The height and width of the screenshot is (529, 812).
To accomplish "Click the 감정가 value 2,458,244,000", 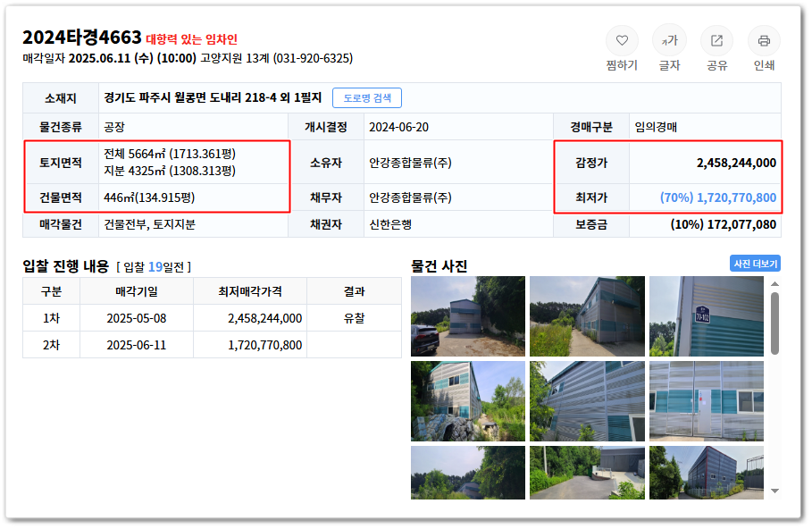I will 736,163.
